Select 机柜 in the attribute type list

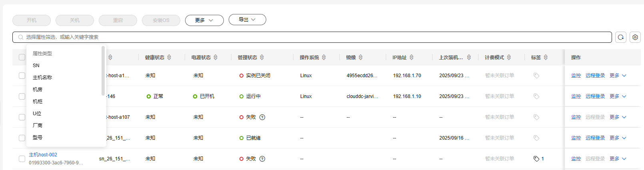coord(38,102)
